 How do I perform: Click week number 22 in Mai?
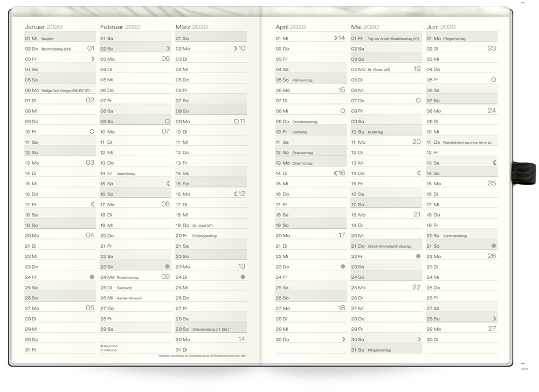416,287
